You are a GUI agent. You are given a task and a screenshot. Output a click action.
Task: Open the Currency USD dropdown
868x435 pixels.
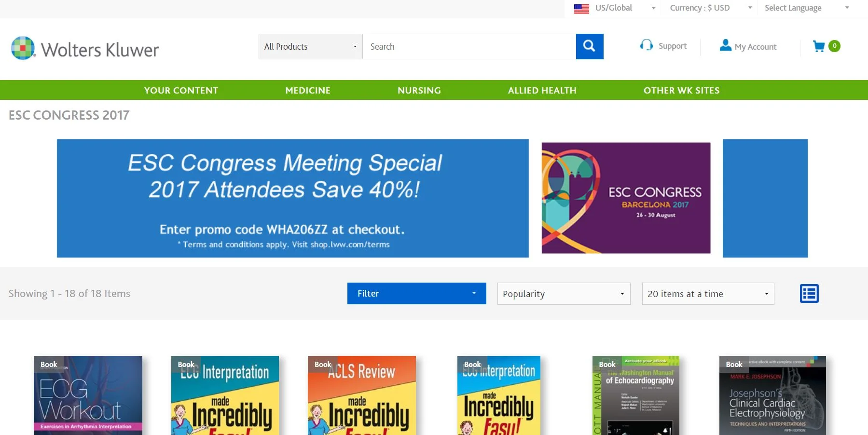click(x=711, y=8)
